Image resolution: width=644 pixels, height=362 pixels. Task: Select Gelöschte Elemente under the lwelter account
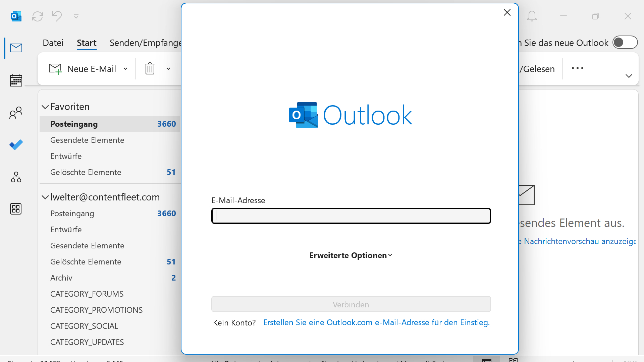click(x=110, y=262)
